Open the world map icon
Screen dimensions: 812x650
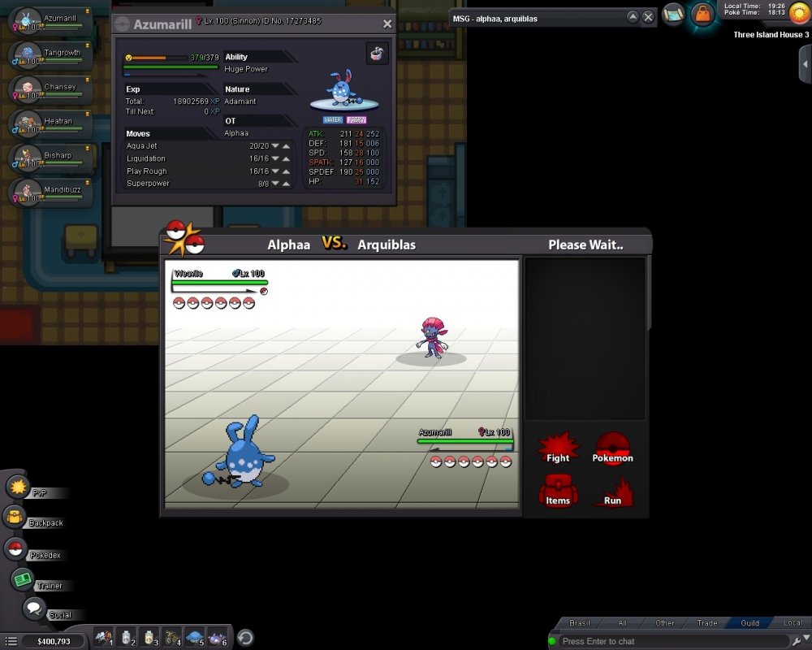pos(673,14)
